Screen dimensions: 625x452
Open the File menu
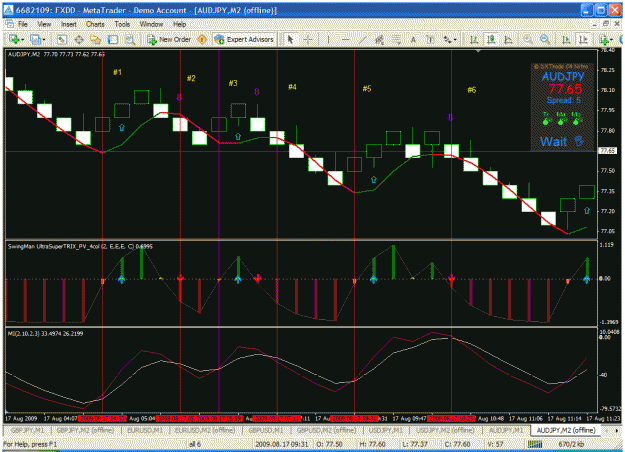point(23,24)
